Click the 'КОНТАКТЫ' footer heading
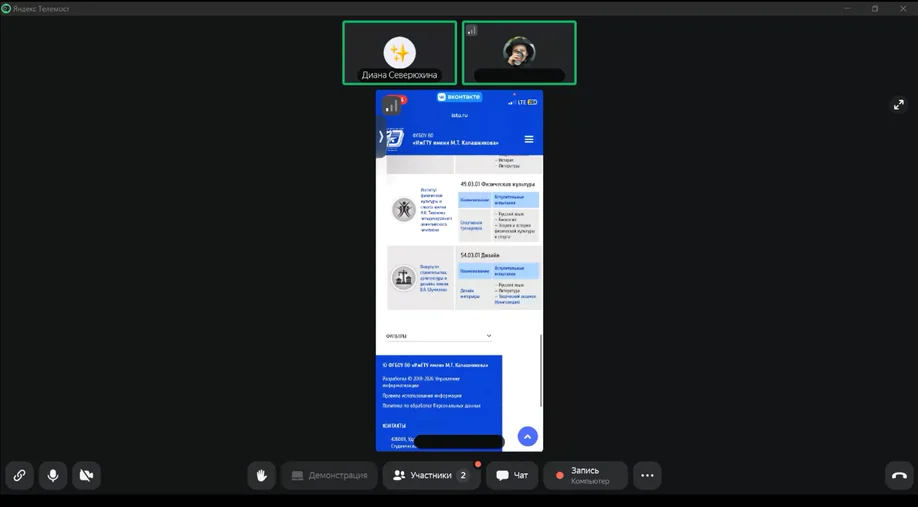 (394, 426)
